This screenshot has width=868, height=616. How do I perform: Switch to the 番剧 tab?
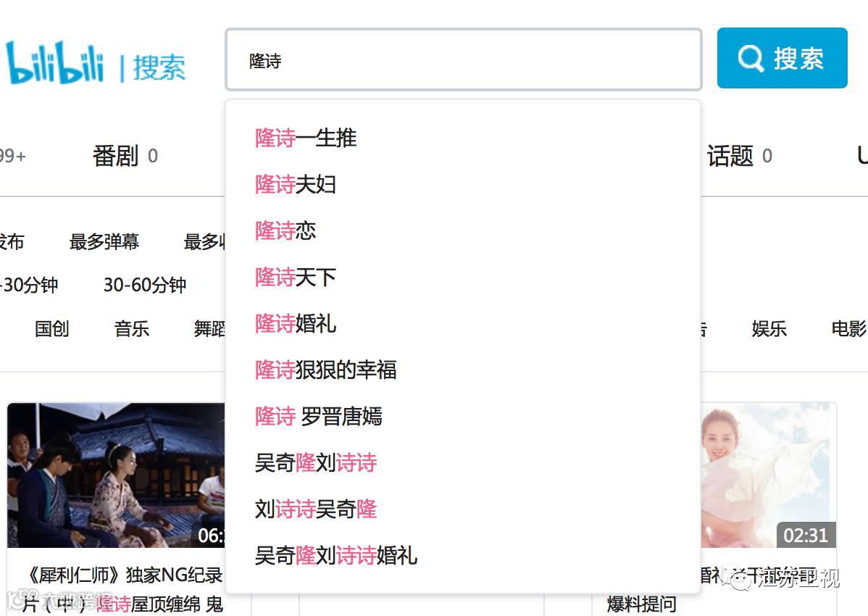125,156
